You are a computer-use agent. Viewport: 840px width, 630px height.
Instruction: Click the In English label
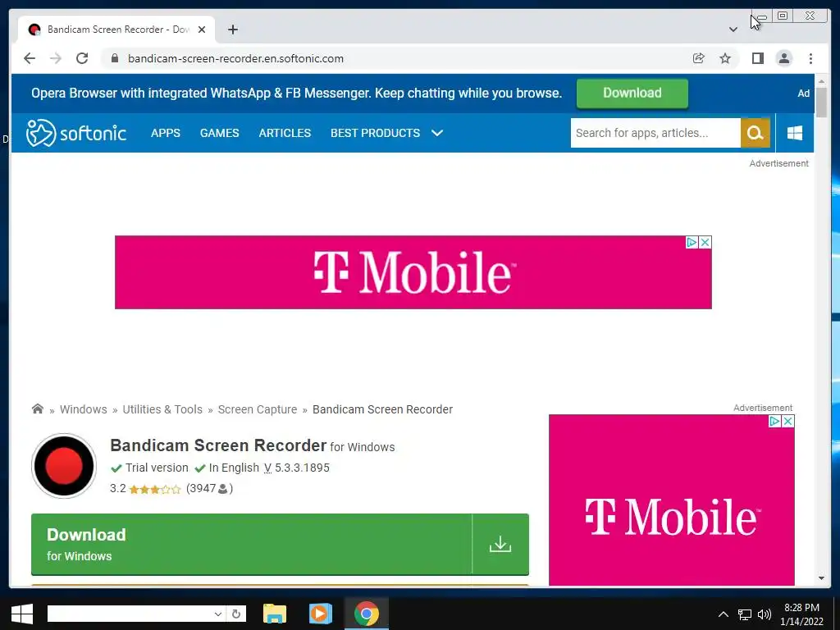point(234,468)
